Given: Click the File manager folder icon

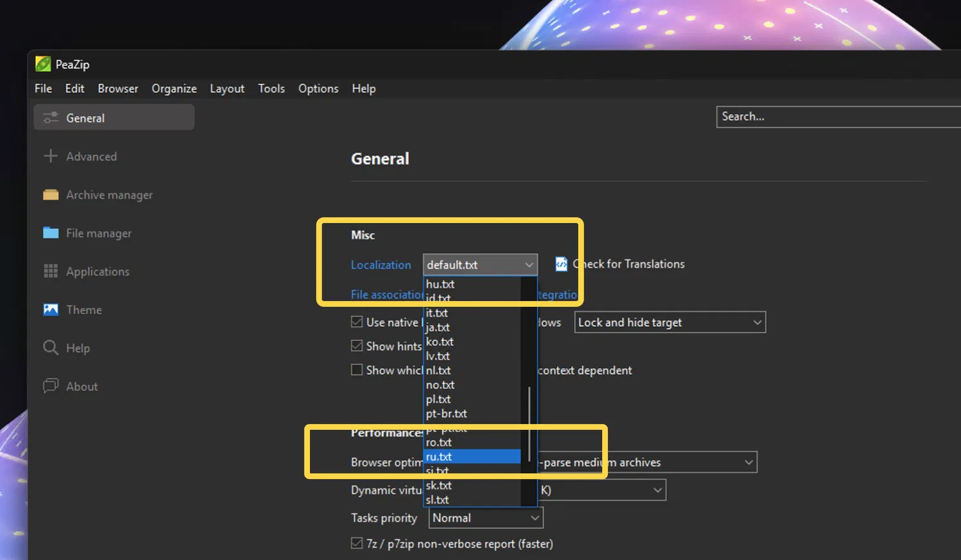Looking at the screenshot, I should coord(51,233).
